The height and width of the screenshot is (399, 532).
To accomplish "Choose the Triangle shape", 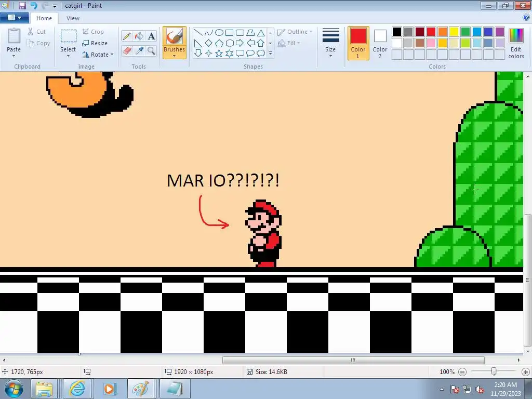I will point(261,33).
